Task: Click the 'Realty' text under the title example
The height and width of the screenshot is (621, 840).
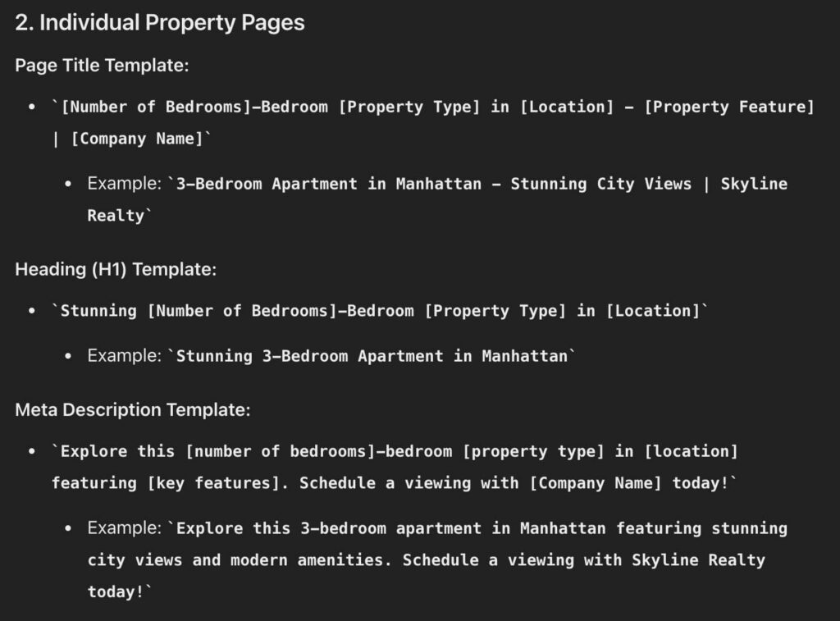Action: tap(120, 216)
